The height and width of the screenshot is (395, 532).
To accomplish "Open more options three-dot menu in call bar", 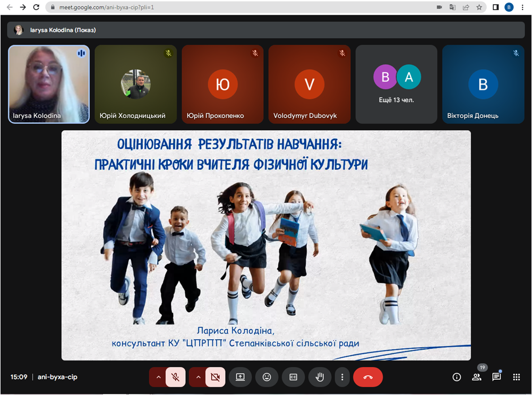I will [x=342, y=377].
